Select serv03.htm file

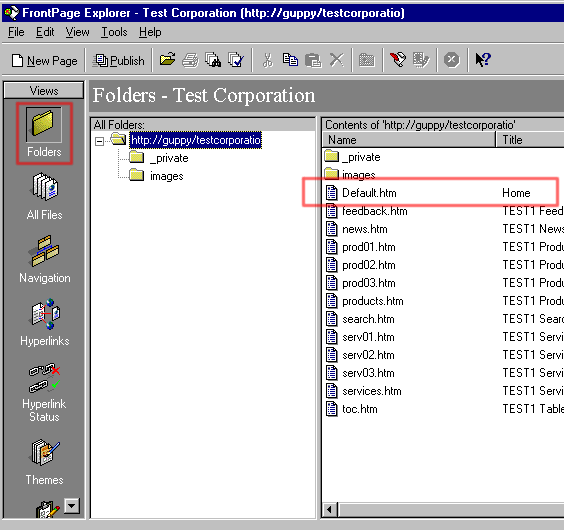pyautogui.click(x=368, y=373)
